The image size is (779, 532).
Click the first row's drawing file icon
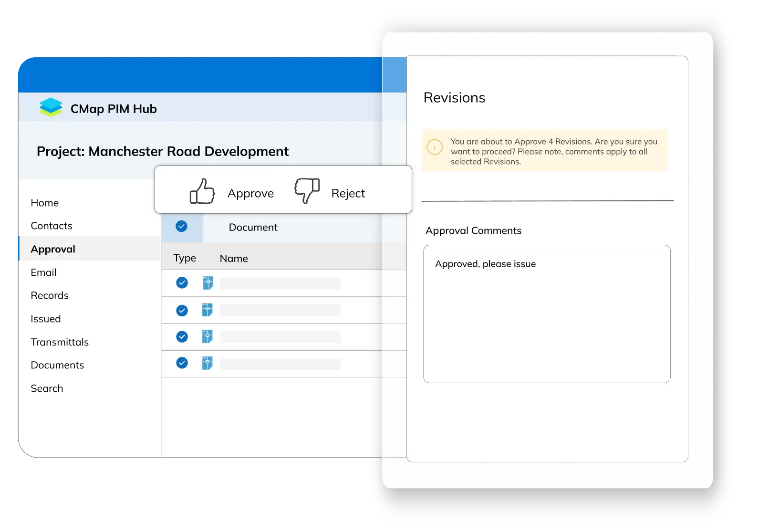[x=208, y=283]
